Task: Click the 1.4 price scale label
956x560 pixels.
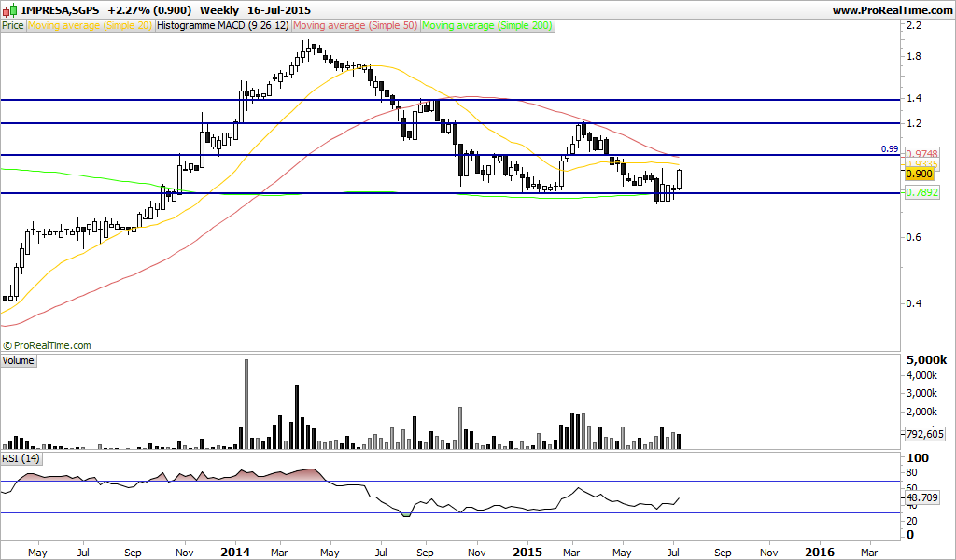Action: 914,98
